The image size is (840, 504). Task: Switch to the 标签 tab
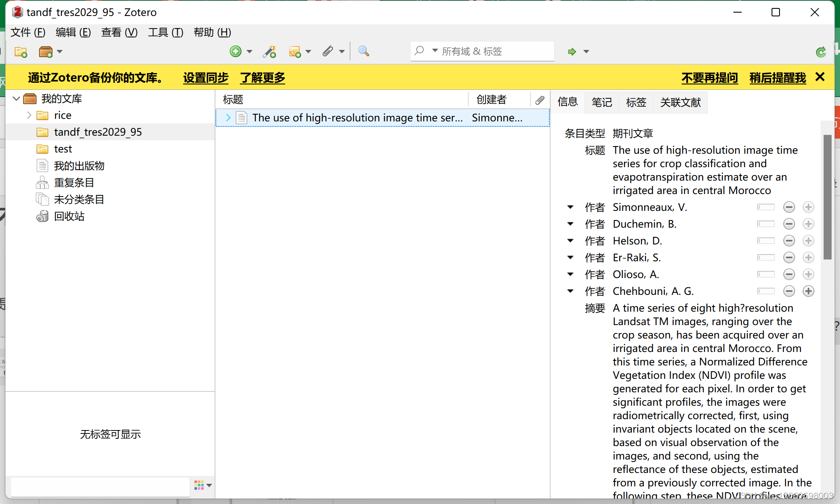(636, 102)
